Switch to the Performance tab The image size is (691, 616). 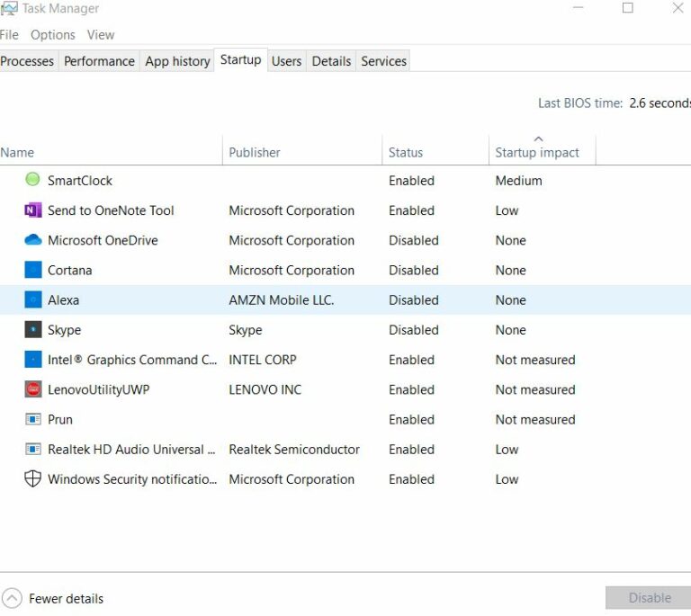[99, 61]
